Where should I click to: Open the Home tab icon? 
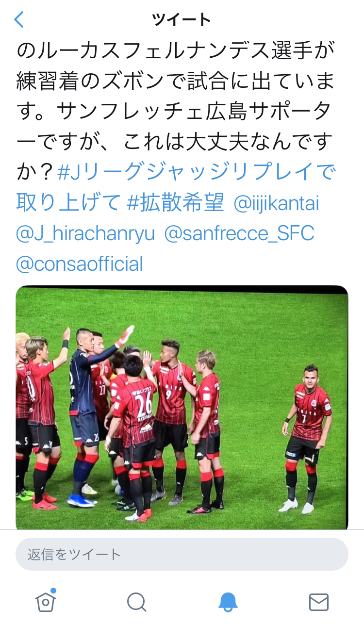(46, 601)
